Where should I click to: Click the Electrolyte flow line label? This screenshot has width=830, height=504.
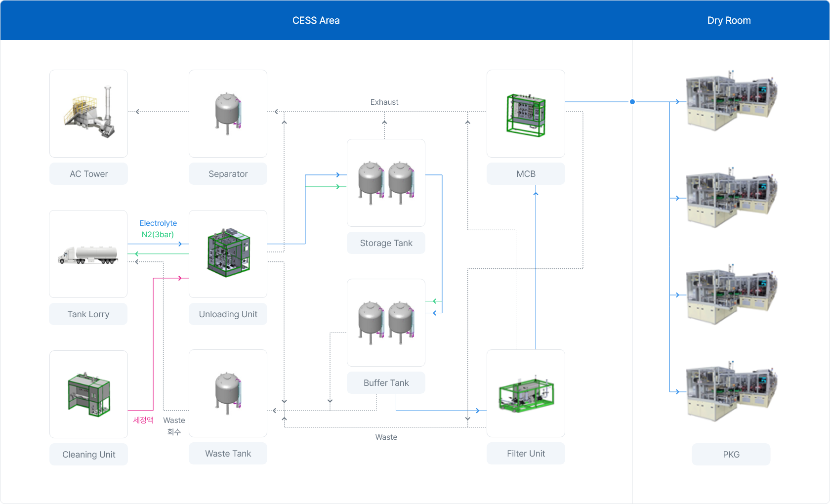pos(158,223)
